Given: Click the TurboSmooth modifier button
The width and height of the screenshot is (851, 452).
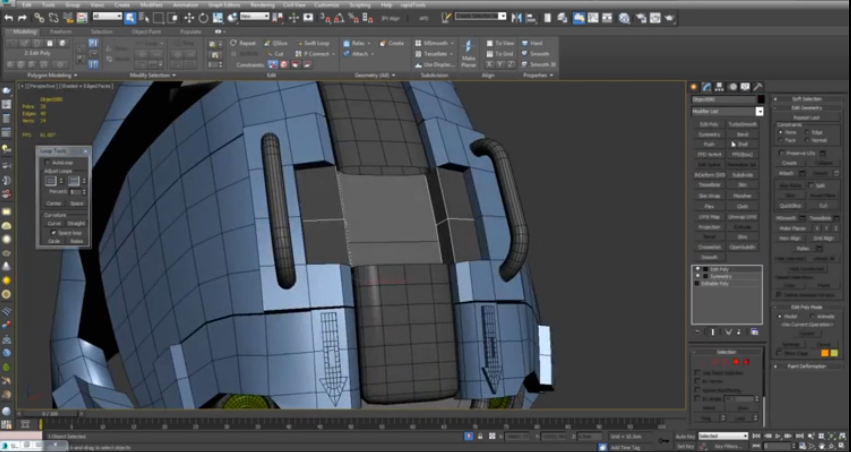Looking at the screenshot, I should point(742,124).
